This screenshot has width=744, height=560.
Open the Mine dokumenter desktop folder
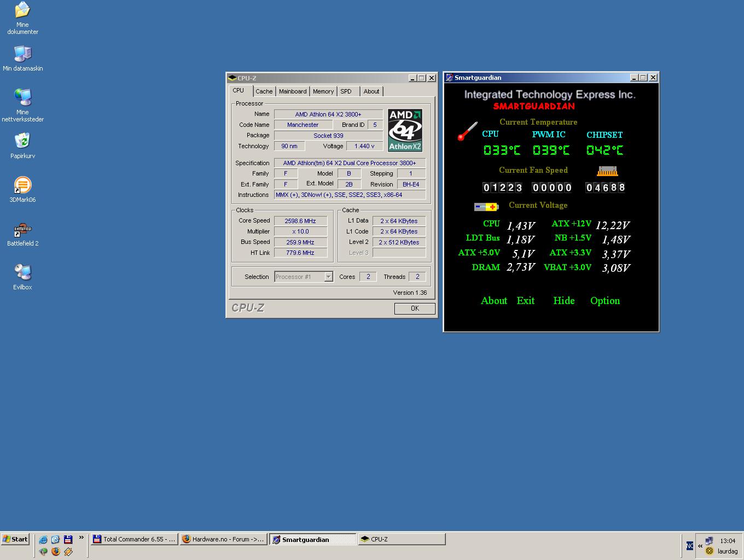coord(22,19)
